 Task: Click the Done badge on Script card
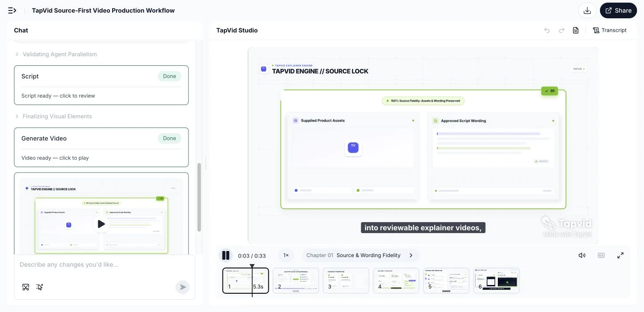click(169, 76)
